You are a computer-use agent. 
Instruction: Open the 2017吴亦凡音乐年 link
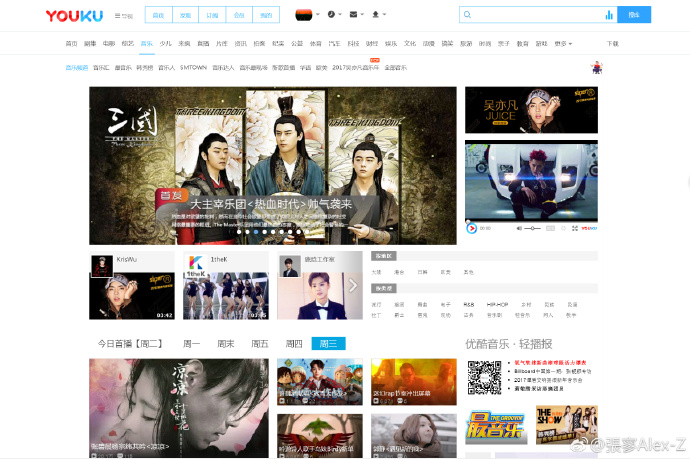355,67
